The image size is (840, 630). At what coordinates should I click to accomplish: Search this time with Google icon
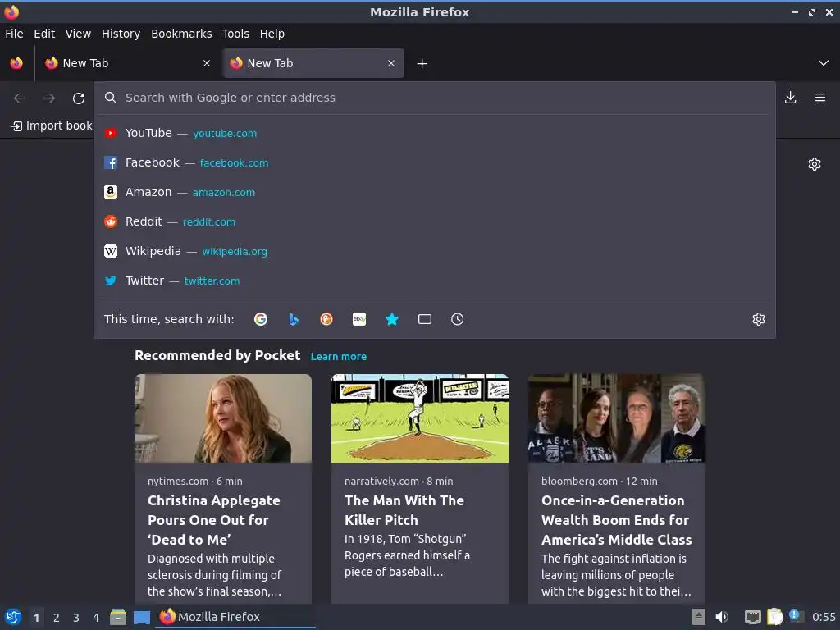click(261, 319)
